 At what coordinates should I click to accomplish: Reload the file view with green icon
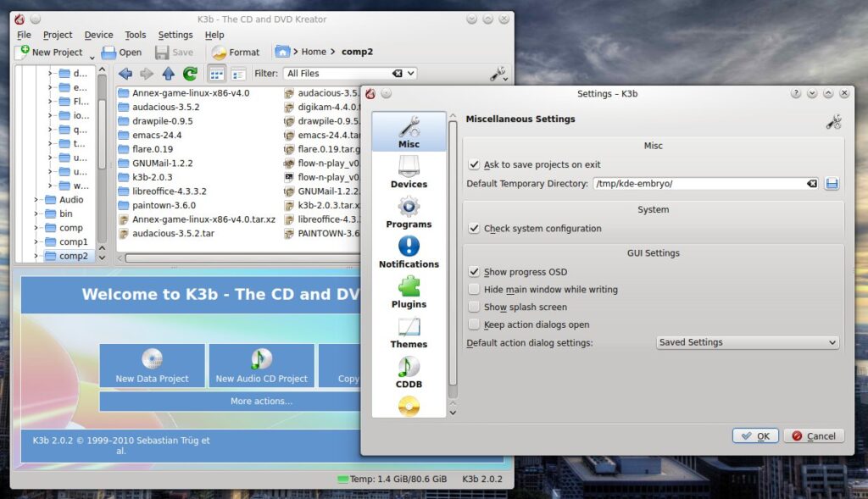point(191,73)
